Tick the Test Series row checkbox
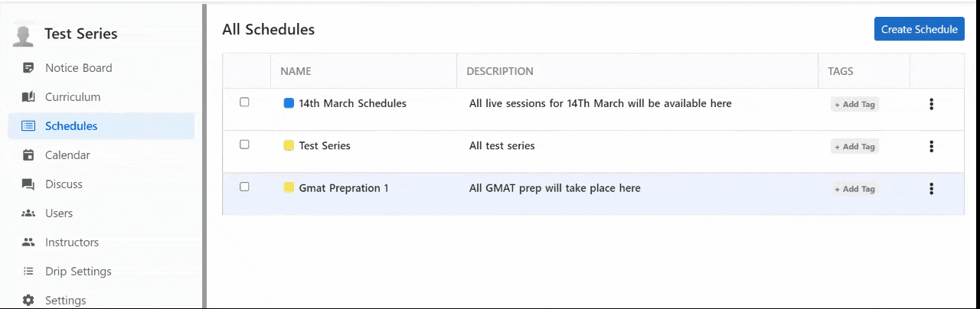 (x=244, y=144)
